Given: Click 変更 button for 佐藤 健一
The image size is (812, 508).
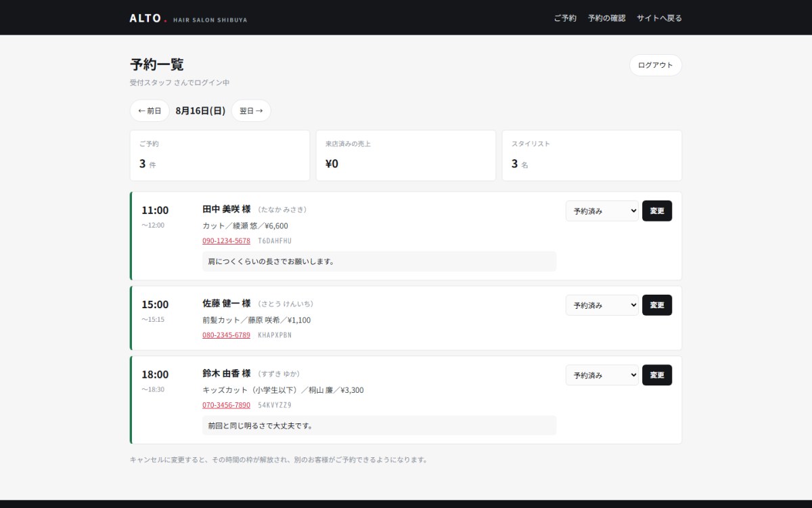Looking at the screenshot, I should 657,305.
